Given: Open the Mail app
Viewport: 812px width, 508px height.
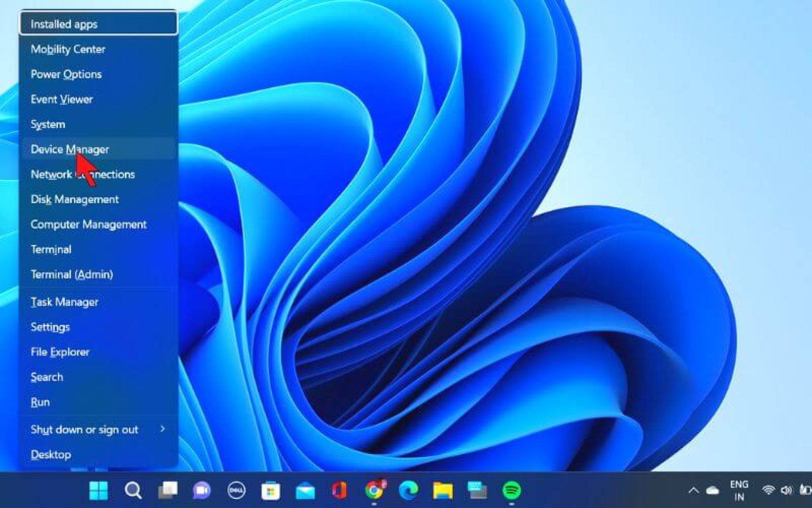Looking at the screenshot, I should [304, 490].
